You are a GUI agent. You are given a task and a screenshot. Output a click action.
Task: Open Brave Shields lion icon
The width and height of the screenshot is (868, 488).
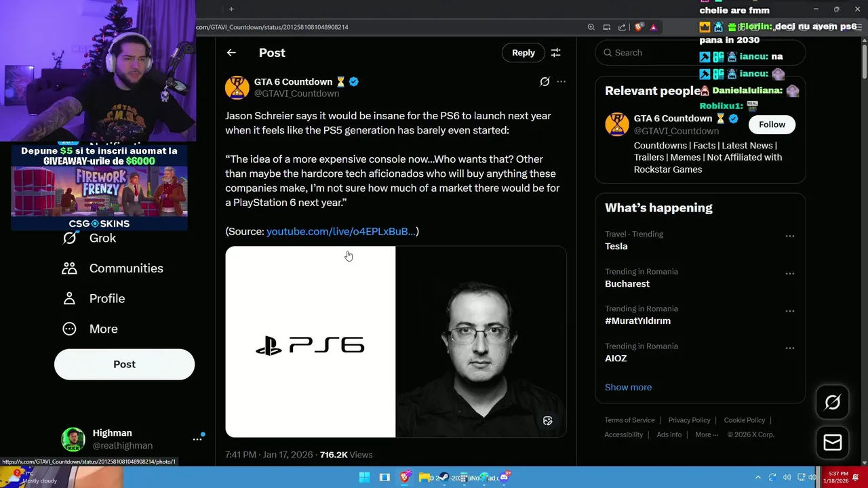pyautogui.click(x=639, y=27)
